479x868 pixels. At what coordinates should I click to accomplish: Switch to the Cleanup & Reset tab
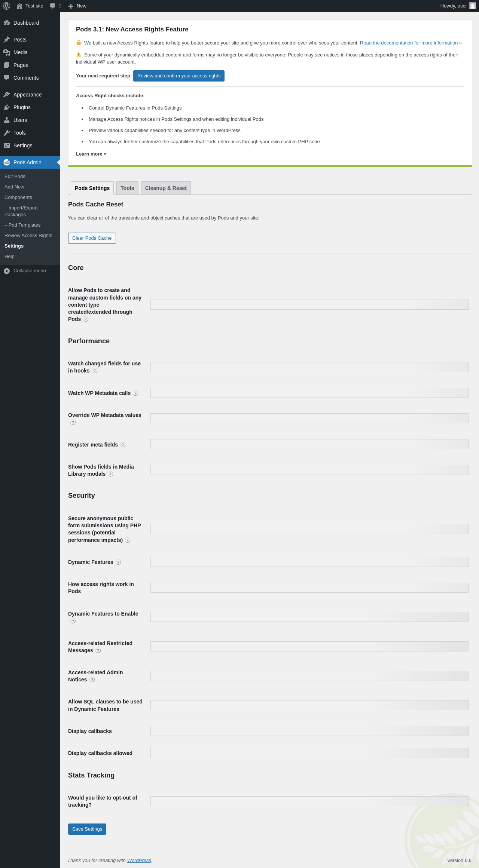(166, 188)
